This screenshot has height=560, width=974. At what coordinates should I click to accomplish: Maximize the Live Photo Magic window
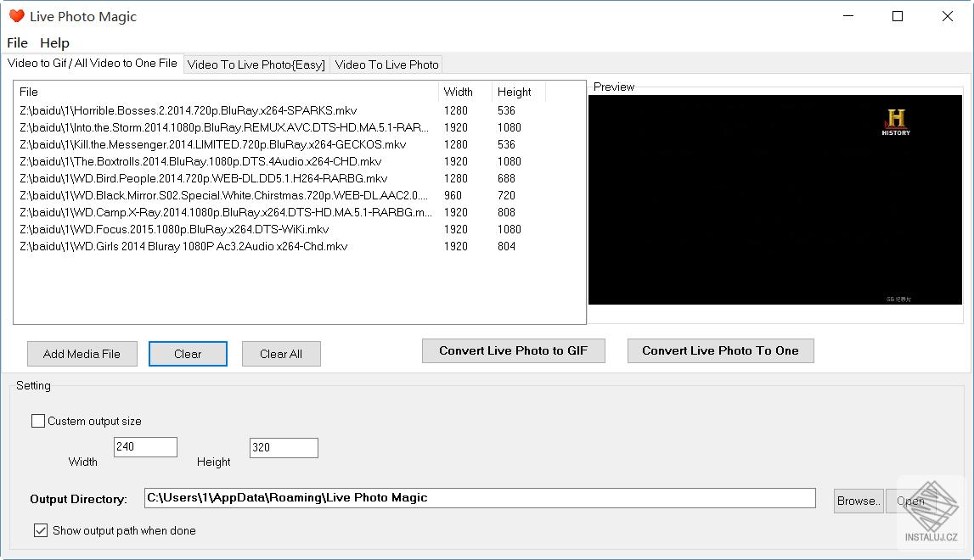[x=898, y=16]
